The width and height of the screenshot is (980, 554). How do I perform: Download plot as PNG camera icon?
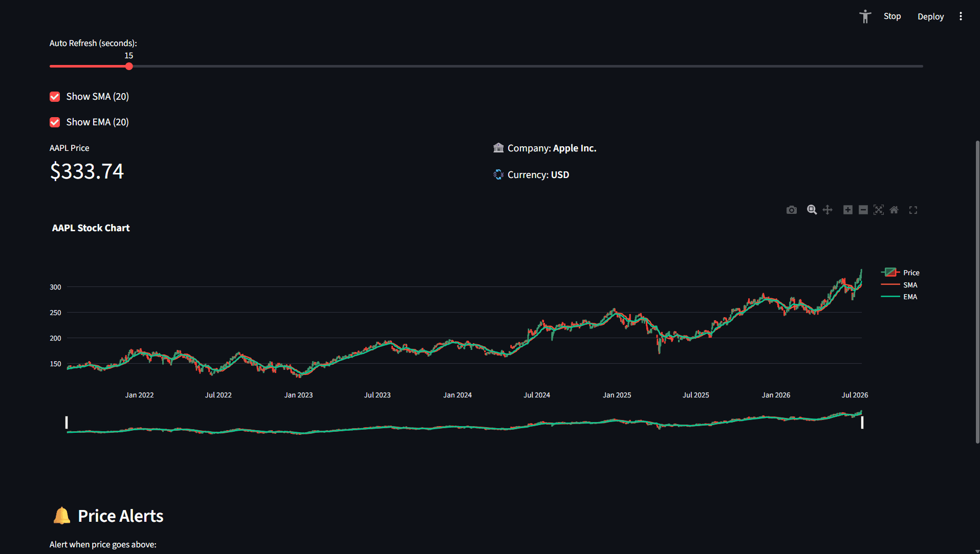(791, 210)
